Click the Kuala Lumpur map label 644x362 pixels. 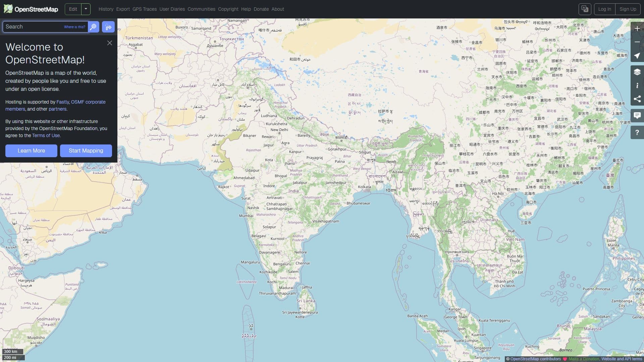pyautogui.click(x=466, y=341)
